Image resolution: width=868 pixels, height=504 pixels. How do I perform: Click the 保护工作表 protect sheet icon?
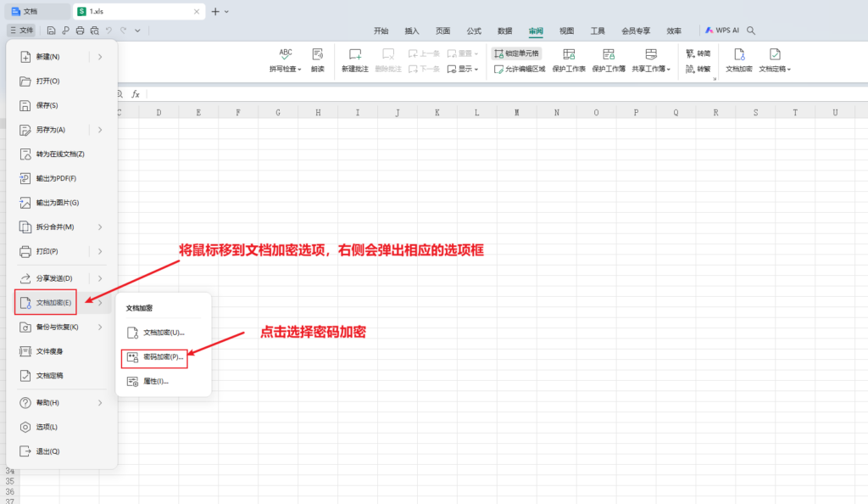tap(568, 59)
